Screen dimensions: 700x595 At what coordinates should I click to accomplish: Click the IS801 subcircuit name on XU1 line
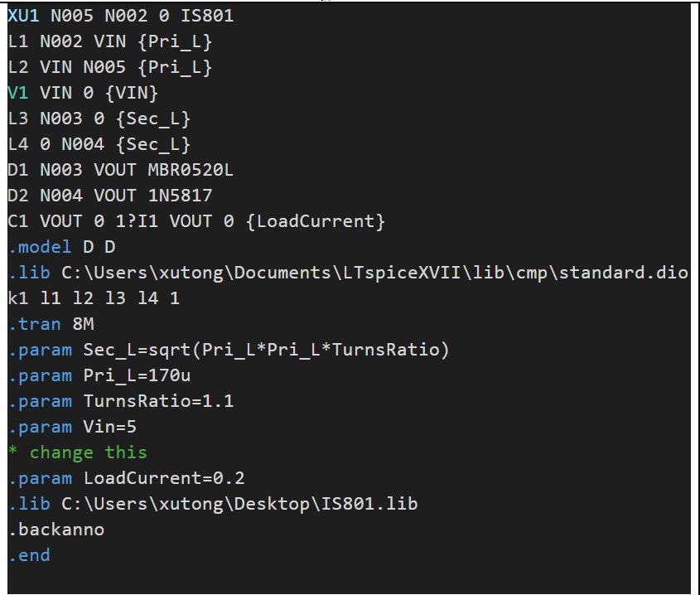[x=206, y=15]
